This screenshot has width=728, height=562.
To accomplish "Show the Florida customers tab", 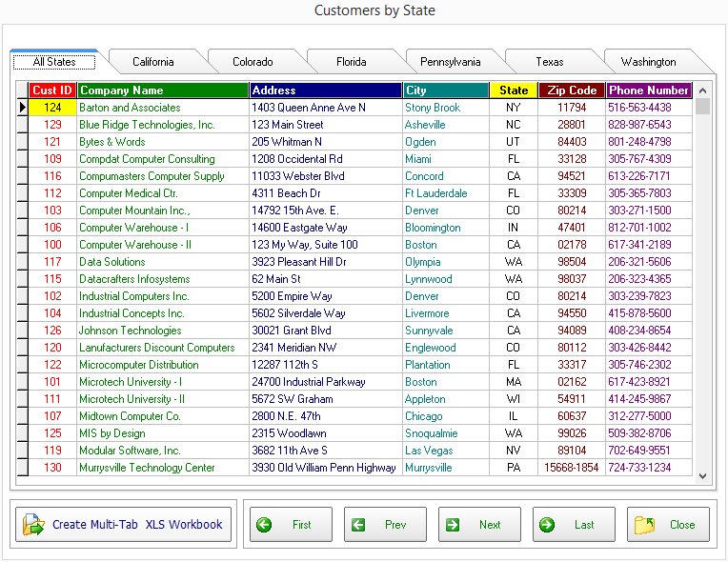I will [x=351, y=62].
